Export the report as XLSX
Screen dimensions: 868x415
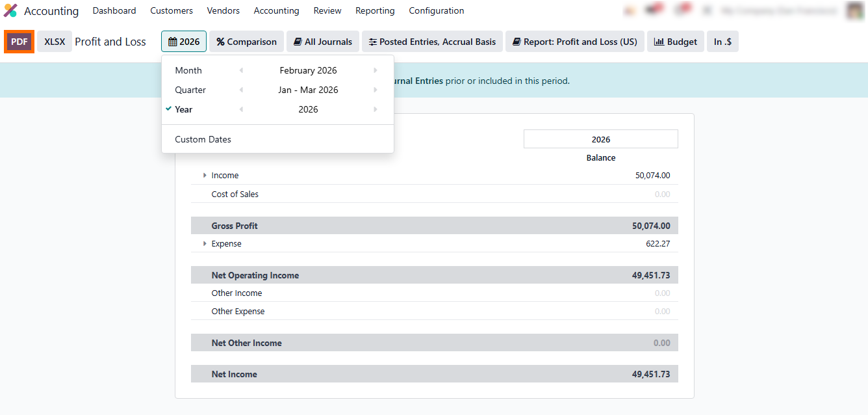point(55,42)
